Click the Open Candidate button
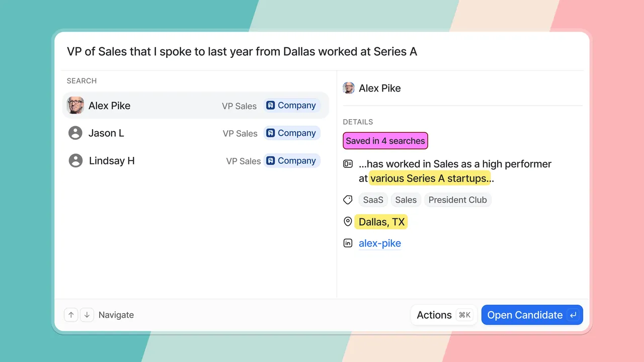This screenshot has height=362, width=644. 532,315
